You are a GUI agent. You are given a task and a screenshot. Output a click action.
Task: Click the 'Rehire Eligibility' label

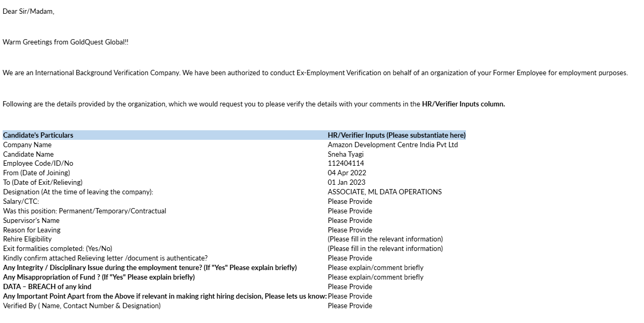pyautogui.click(x=28, y=239)
